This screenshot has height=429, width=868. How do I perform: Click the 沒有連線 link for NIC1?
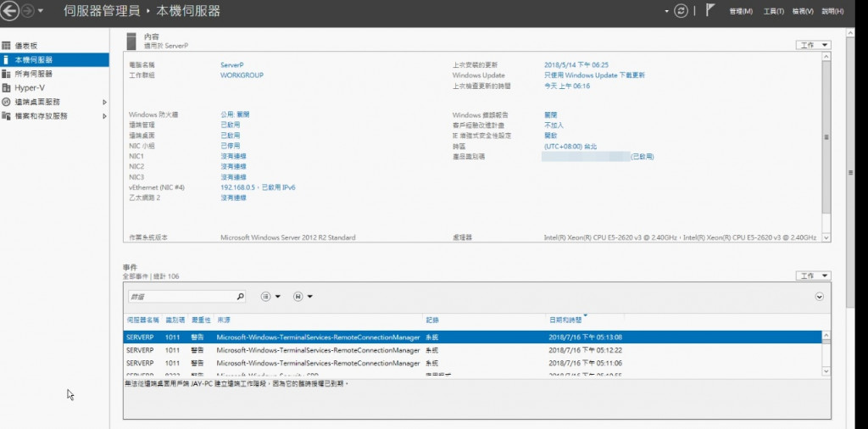234,156
